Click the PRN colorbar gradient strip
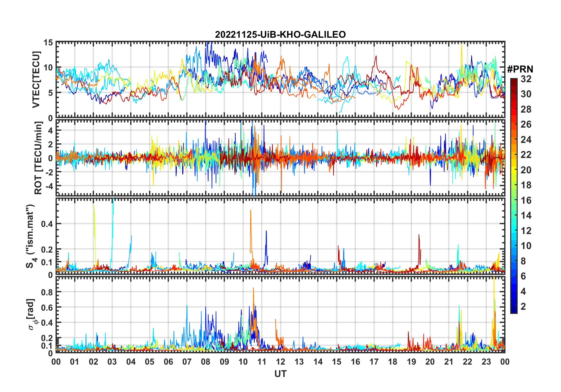Screen dimensions: 561x392 514,196
